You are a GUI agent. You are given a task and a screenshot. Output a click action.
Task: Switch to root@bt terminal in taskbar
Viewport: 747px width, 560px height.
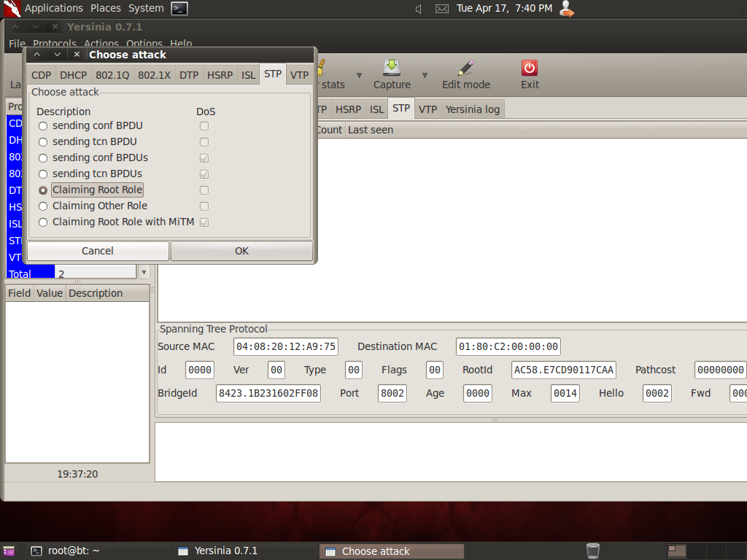[97, 551]
